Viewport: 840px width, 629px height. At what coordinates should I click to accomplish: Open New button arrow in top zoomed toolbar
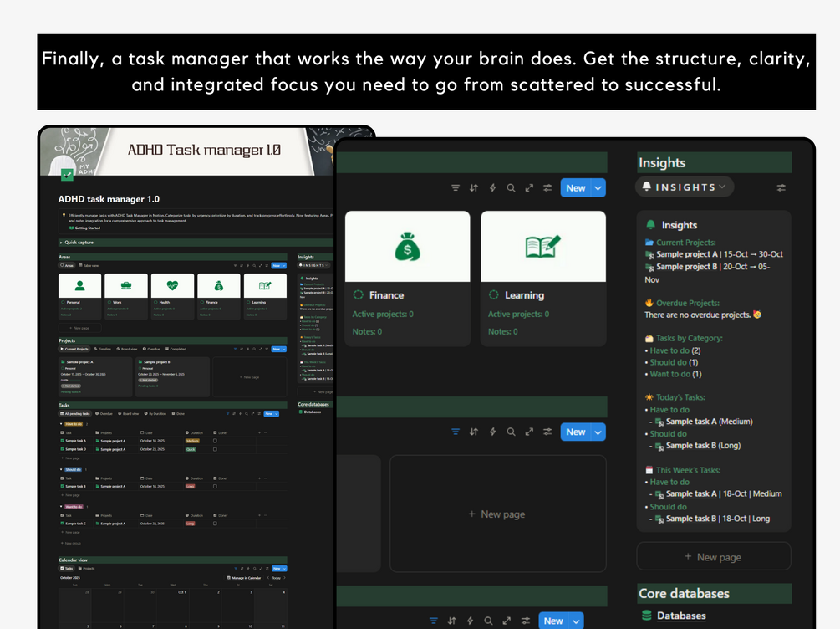point(598,187)
